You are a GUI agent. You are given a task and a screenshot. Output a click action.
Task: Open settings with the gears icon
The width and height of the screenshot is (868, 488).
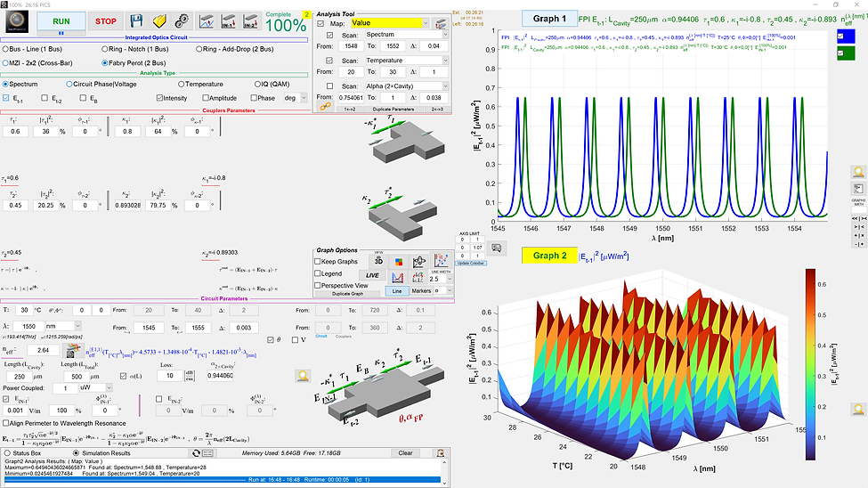181,21
